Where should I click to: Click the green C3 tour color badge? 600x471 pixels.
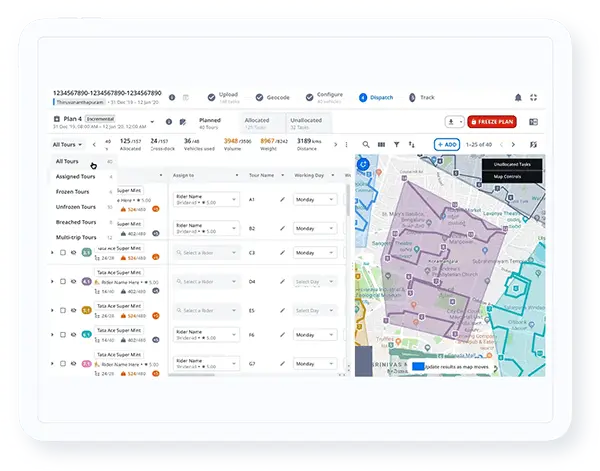point(87,253)
